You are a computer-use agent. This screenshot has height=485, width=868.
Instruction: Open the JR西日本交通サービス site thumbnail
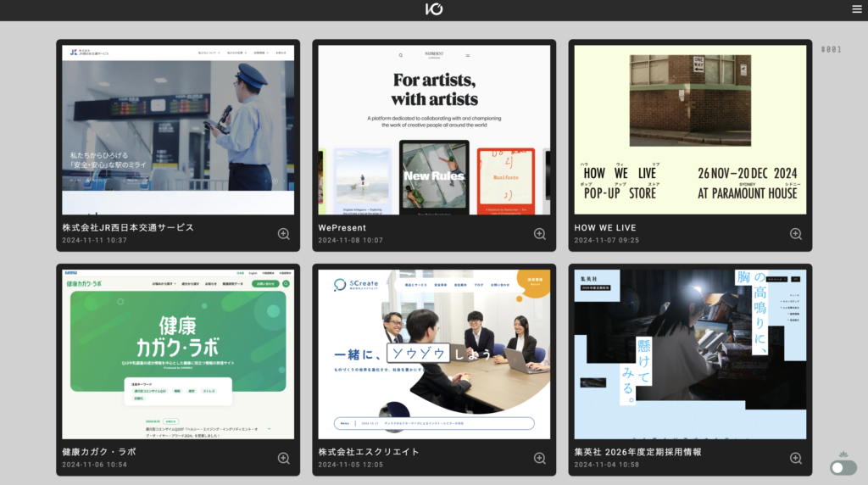tap(178, 130)
